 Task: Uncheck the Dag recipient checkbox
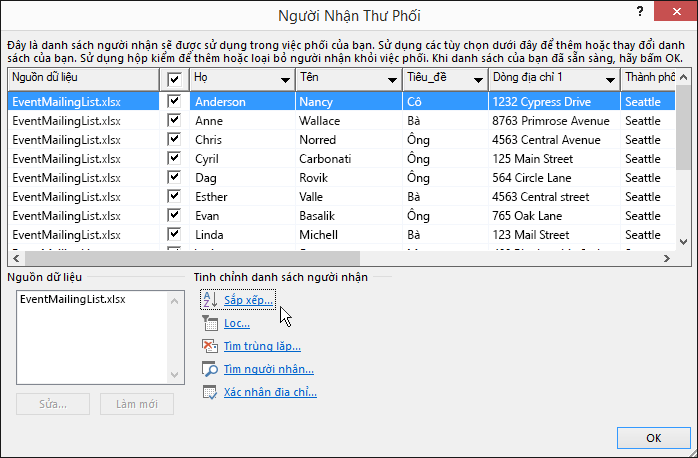point(174,178)
